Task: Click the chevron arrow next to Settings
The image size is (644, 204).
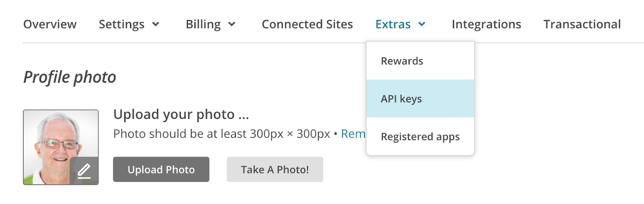Action: pyautogui.click(x=156, y=24)
